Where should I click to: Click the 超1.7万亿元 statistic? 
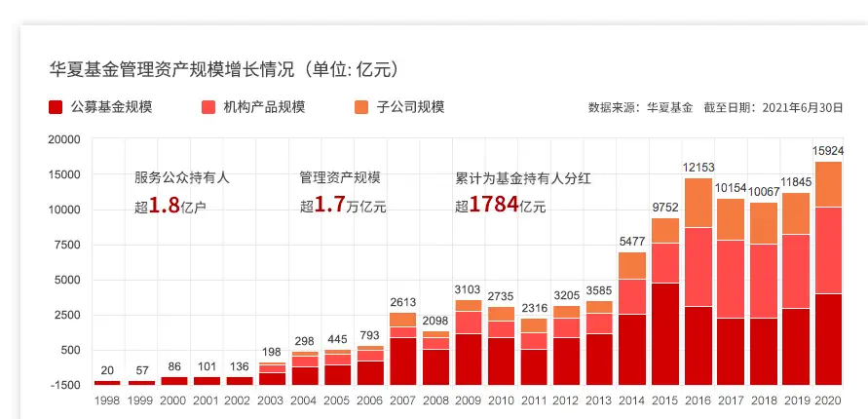(x=343, y=206)
